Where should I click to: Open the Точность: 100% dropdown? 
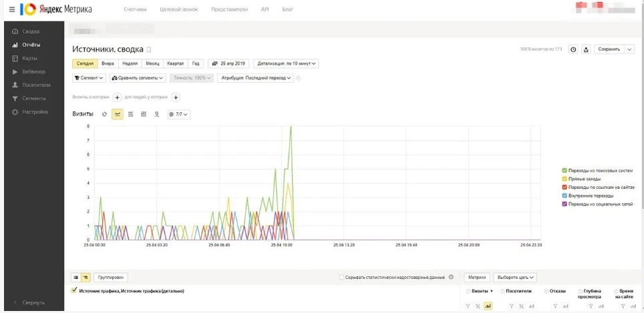click(x=192, y=77)
